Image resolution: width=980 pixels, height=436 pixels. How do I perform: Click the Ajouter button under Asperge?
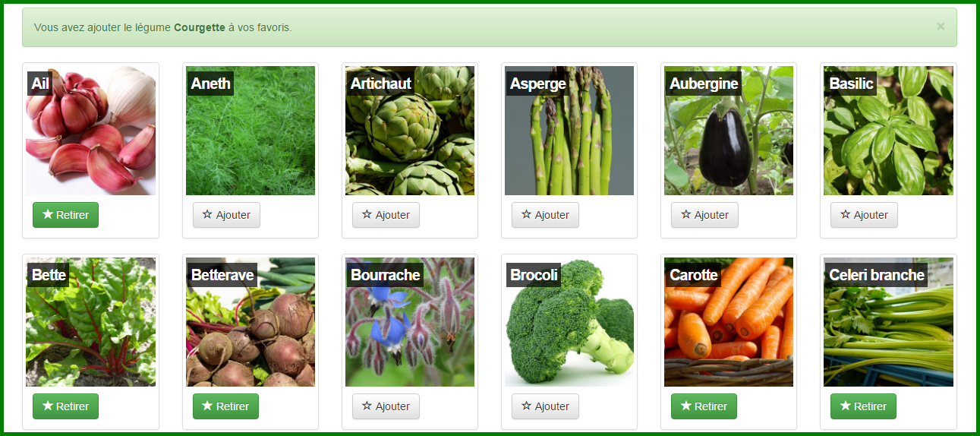pos(545,215)
